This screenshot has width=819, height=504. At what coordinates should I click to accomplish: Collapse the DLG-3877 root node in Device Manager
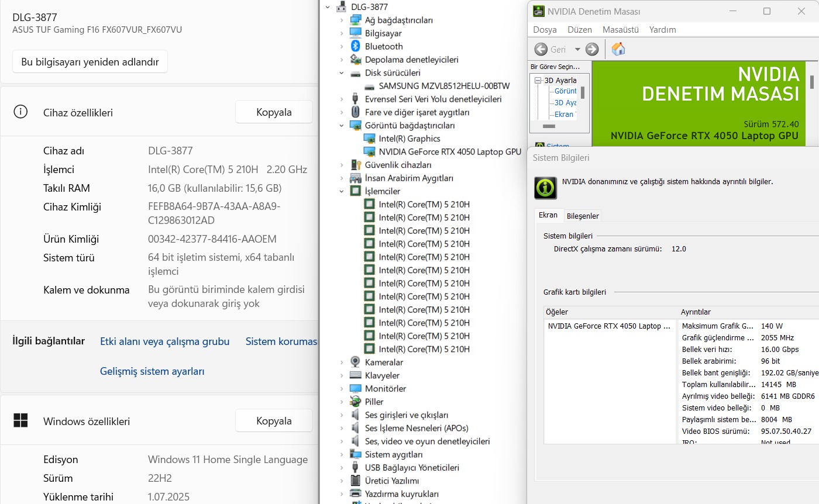pos(328,7)
